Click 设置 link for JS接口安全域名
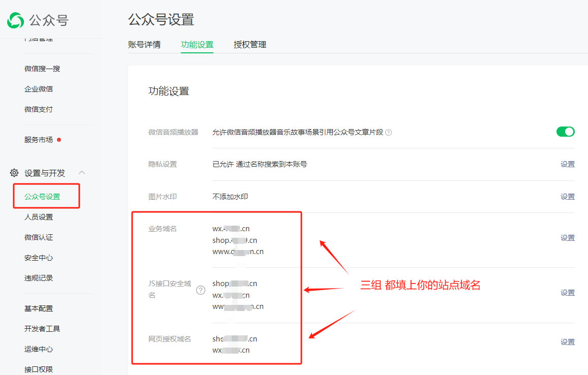588x375 pixels. click(568, 293)
